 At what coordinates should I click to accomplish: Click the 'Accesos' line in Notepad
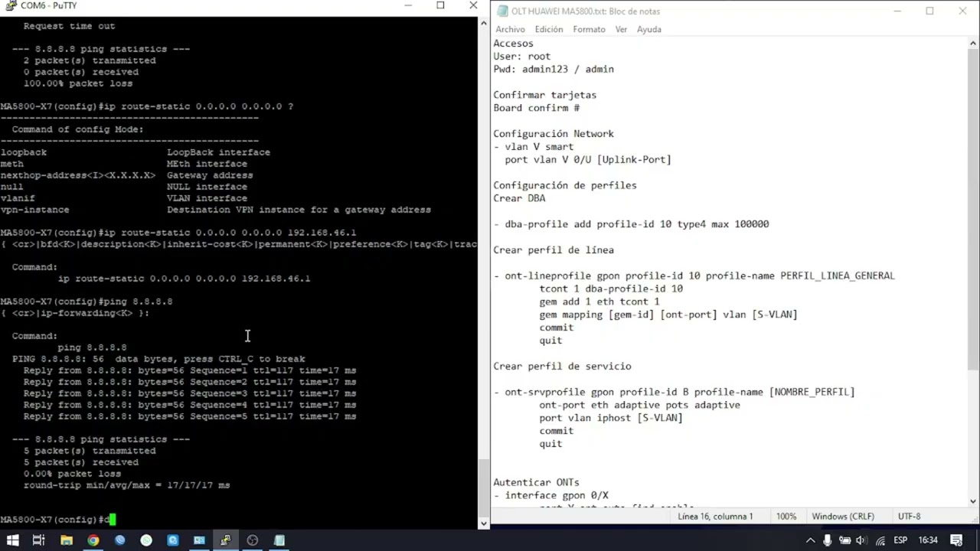point(513,44)
